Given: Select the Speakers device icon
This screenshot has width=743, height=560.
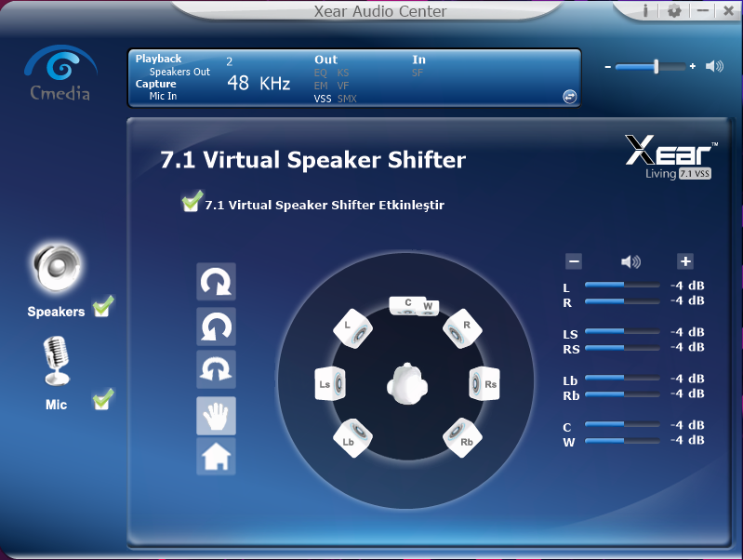Looking at the screenshot, I should (57, 267).
